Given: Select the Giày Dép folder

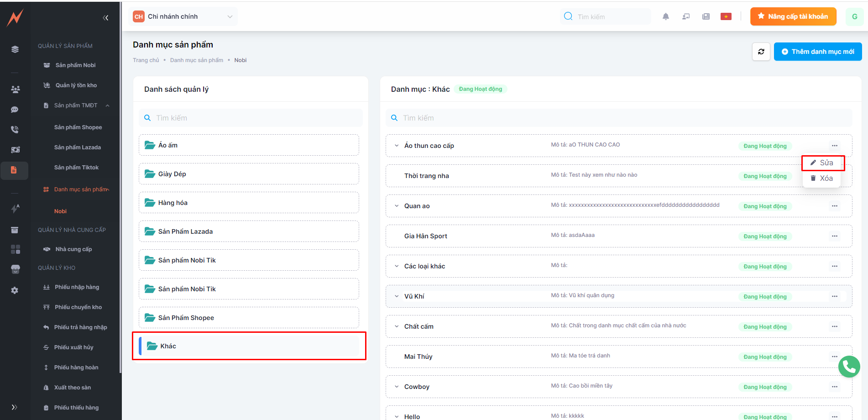Looking at the screenshot, I should click(249, 174).
